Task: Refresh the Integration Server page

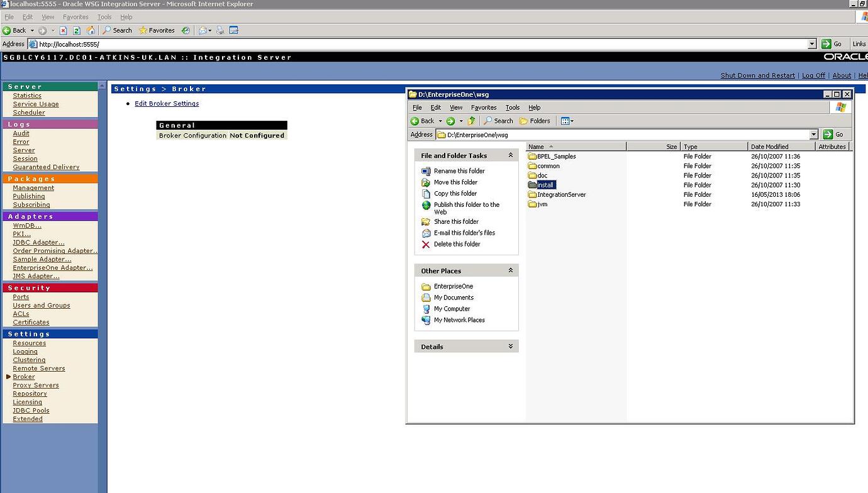Action: click(77, 30)
